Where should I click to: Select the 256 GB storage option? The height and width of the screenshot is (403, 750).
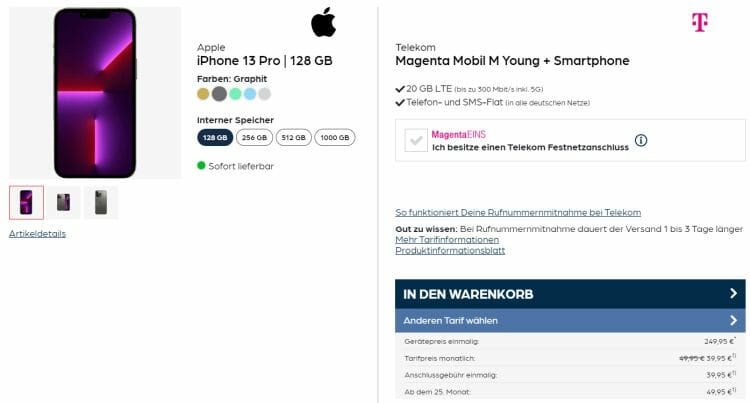[254, 138]
